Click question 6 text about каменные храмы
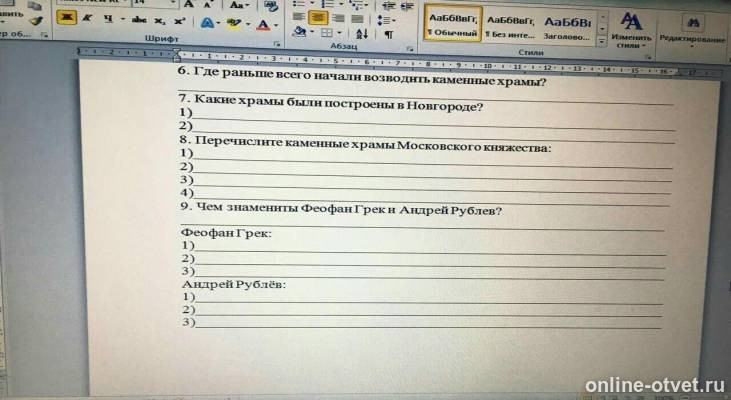 click(x=362, y=76)
